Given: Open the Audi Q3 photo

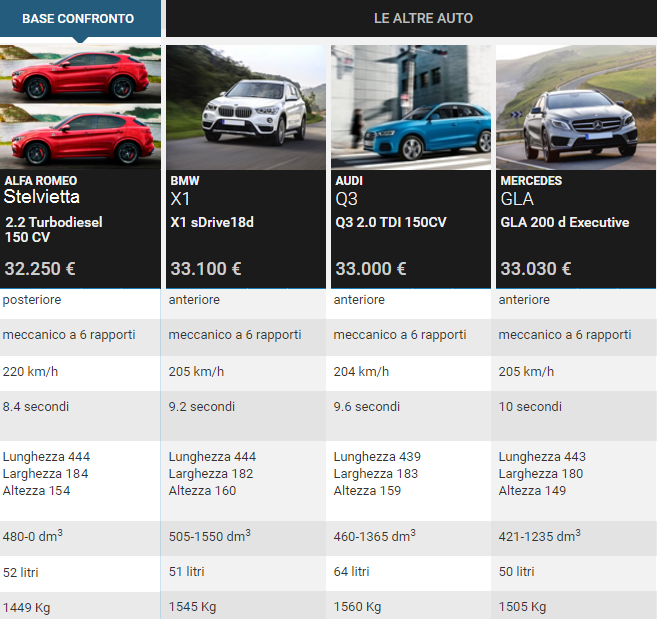Looking at the screenshot, I should (x=411, y=107).
